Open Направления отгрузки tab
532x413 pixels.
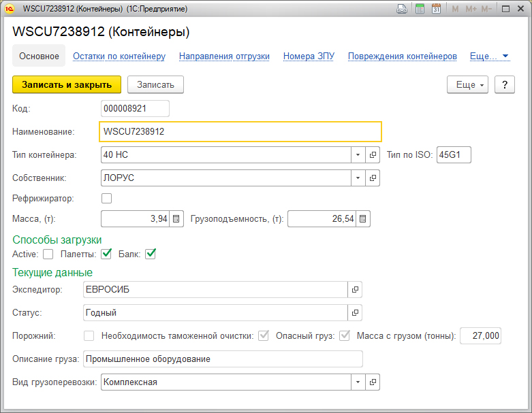click(224, 56)
